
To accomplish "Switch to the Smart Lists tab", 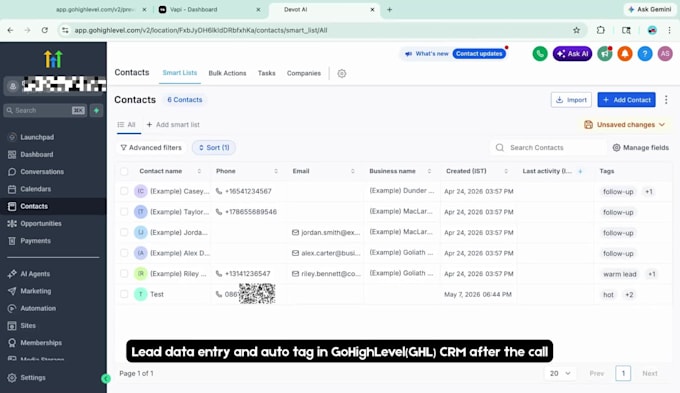I will tap(180, 73).
